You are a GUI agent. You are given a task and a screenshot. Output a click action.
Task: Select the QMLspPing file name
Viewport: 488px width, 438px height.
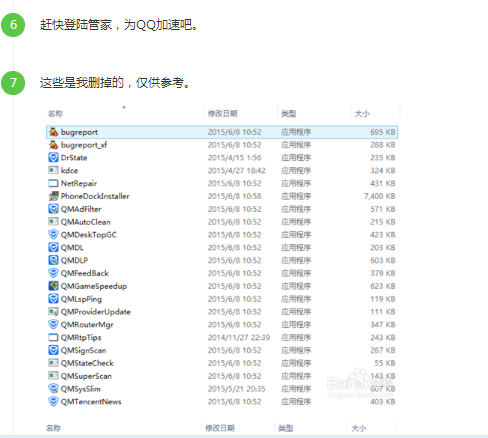[81, 299]
